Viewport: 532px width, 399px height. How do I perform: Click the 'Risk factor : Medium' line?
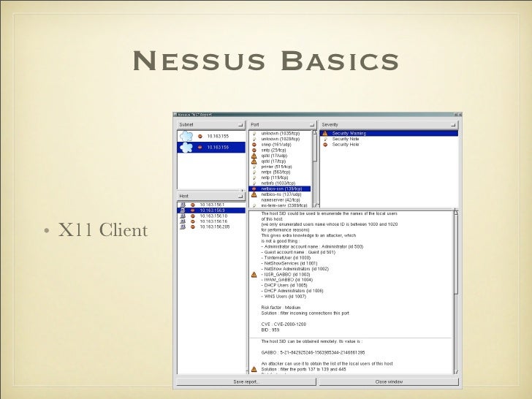click(281, 308)
